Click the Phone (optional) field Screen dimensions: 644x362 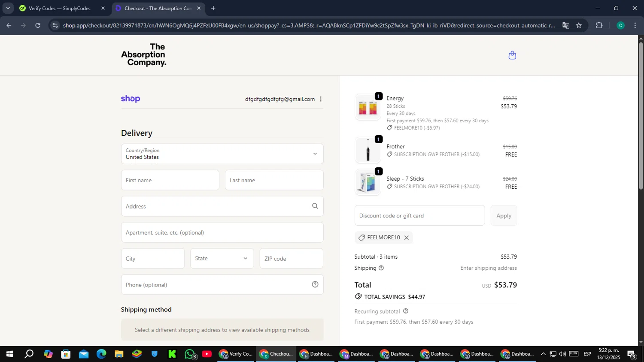pyautogui.click(x=222, y=285)
